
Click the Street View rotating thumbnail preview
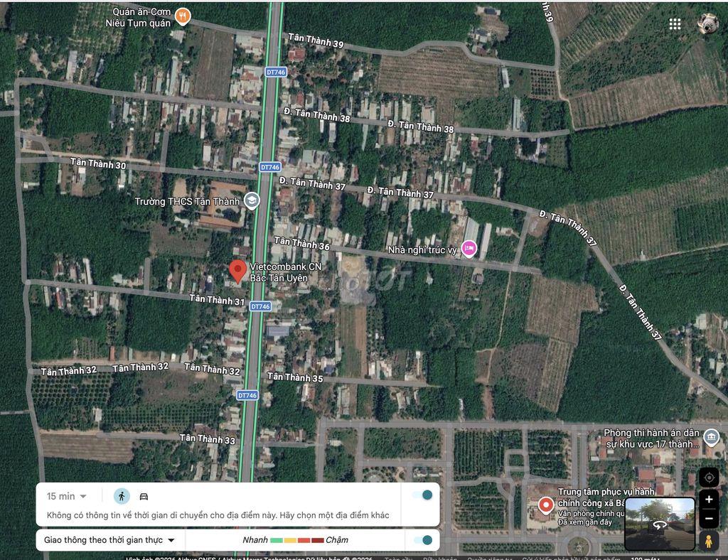point(659,524)
